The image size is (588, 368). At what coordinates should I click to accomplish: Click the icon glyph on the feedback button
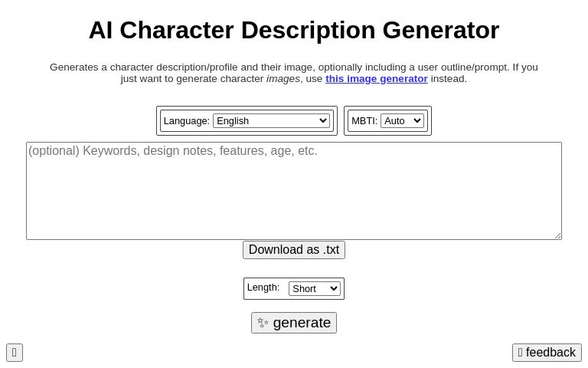click(521, 353)
